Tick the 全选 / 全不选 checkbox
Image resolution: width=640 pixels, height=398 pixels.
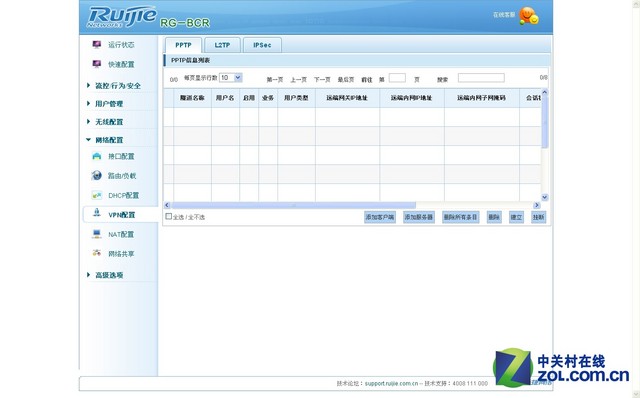coord(169,216)
